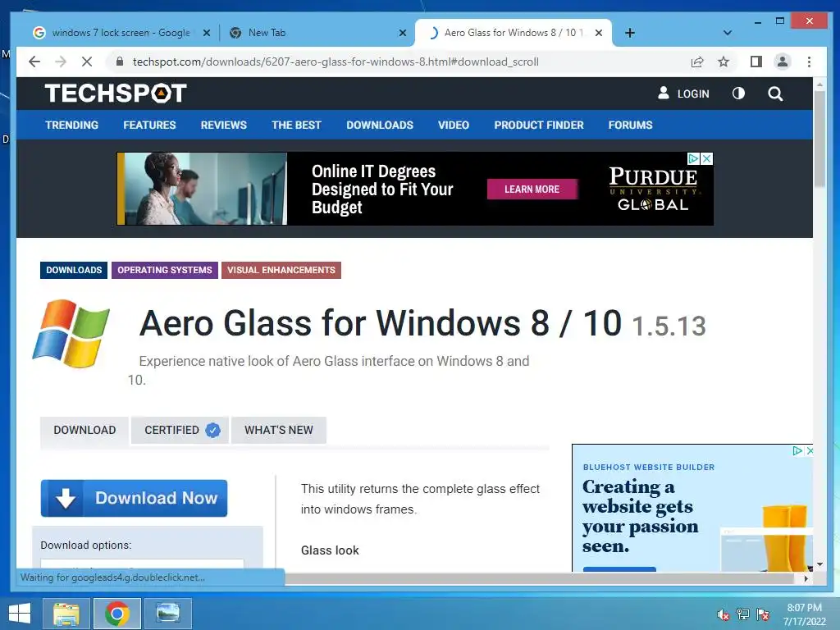This screenshot has height=630, width=840.
Task: Bookmark this page with the star icon
Action: coord(724,62)
